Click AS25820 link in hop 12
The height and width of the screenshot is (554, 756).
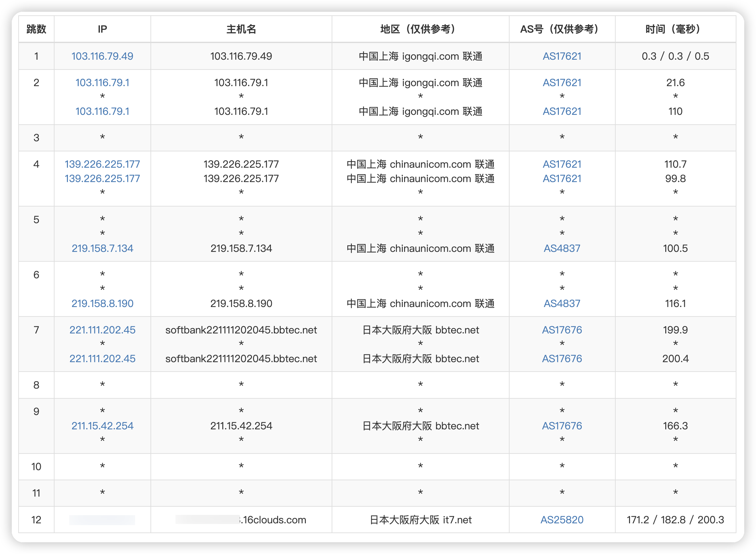pyautogui.click(x=562, y=519)
